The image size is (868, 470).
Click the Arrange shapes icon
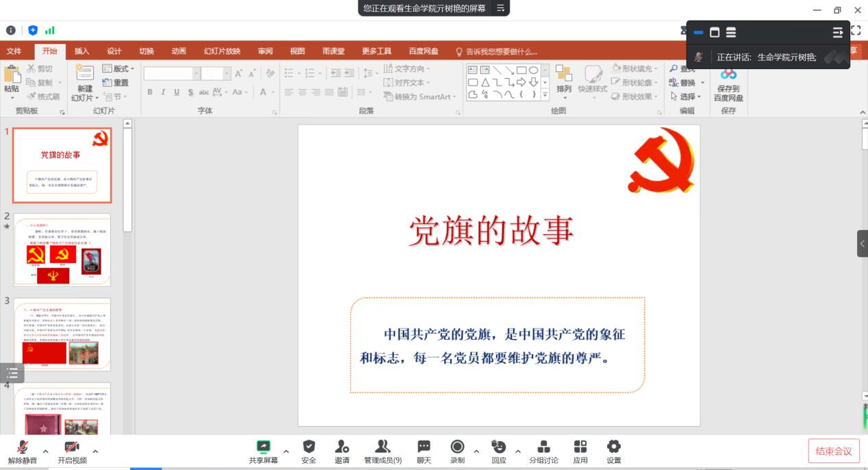[x=564, y=73]
